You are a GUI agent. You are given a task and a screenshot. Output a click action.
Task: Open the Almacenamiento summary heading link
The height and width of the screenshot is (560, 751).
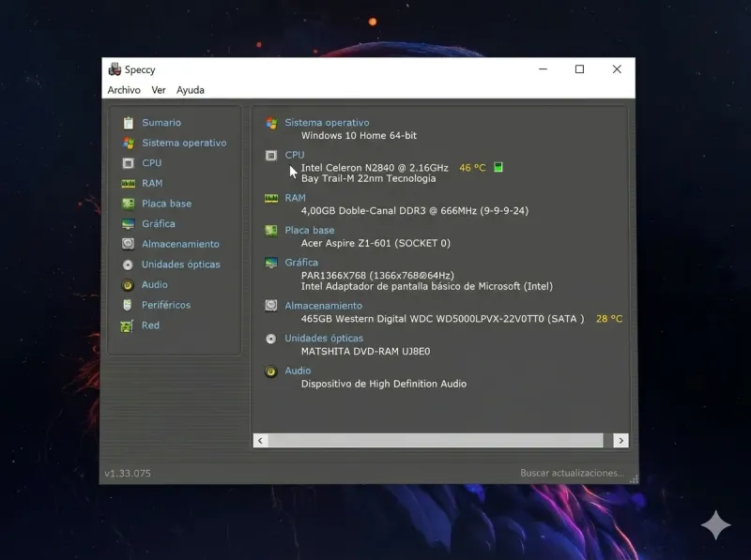323,306
